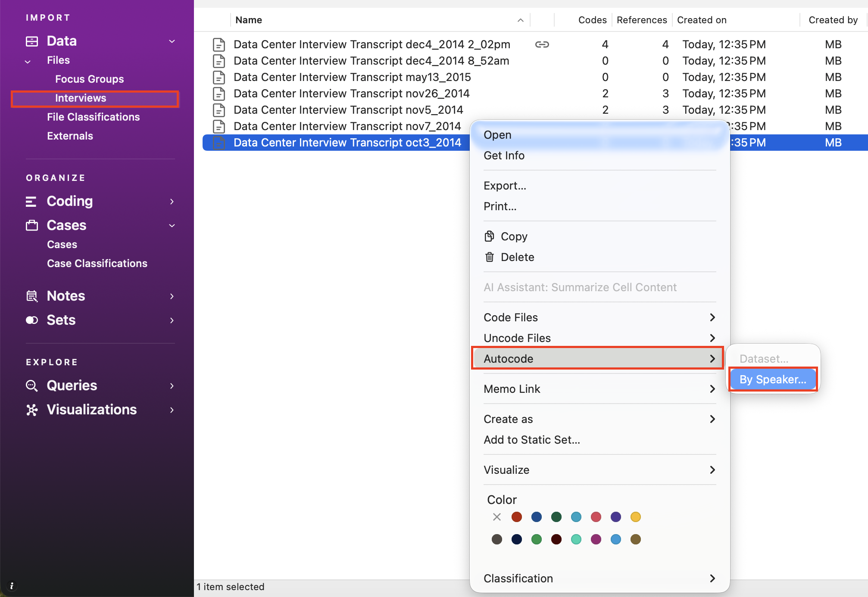Click document icon of may13_2015 transcript
The width and height of the screenshot is (868, 597).
(x=219, y=77)
